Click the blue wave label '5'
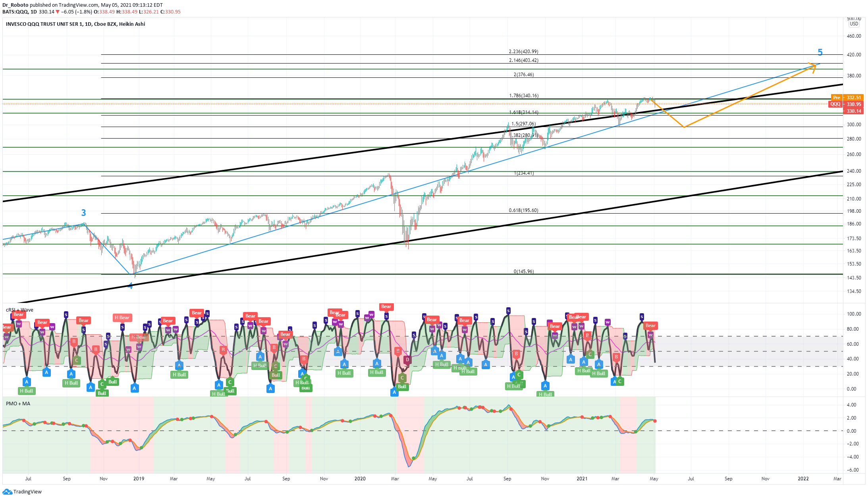This screenshot has height=499, width=868. 820,52
